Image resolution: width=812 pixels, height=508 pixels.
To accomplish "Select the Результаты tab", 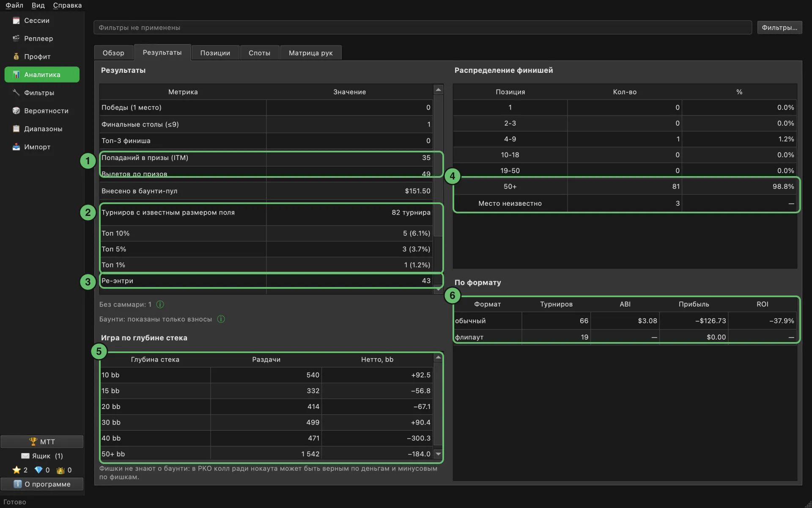I will click(x=162, y=52).
